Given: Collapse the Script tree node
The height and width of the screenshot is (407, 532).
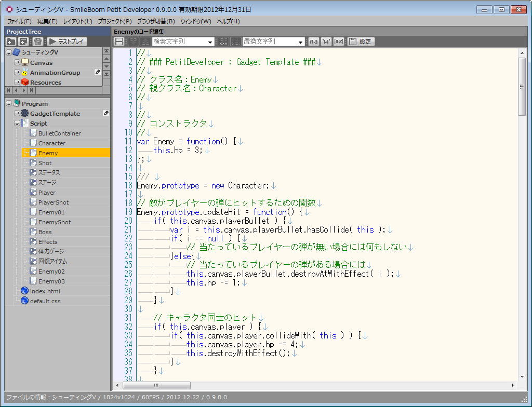Looking at the screenshot, I should coord(17,124).
